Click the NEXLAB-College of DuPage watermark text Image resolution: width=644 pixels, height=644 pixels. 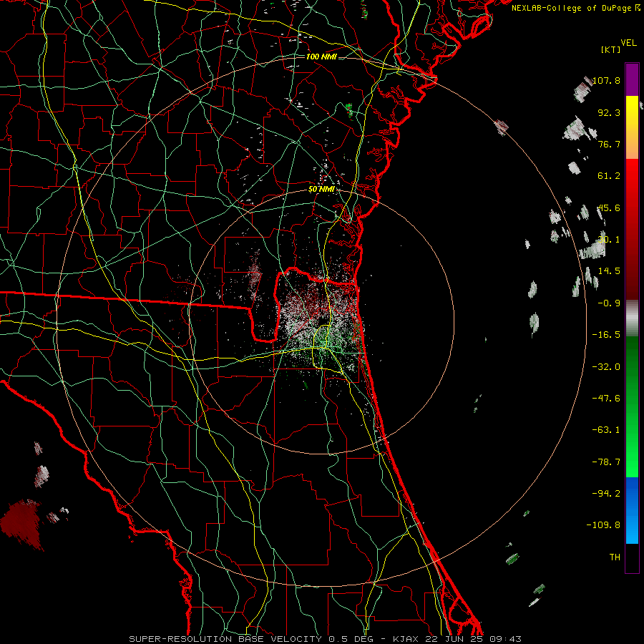pos(575,8)
